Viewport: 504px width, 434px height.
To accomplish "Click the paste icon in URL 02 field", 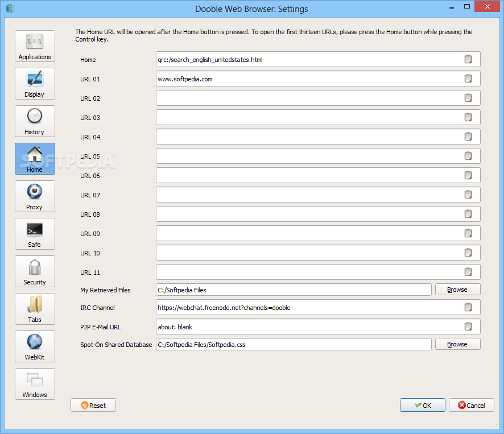I will (x=468, y=98).
